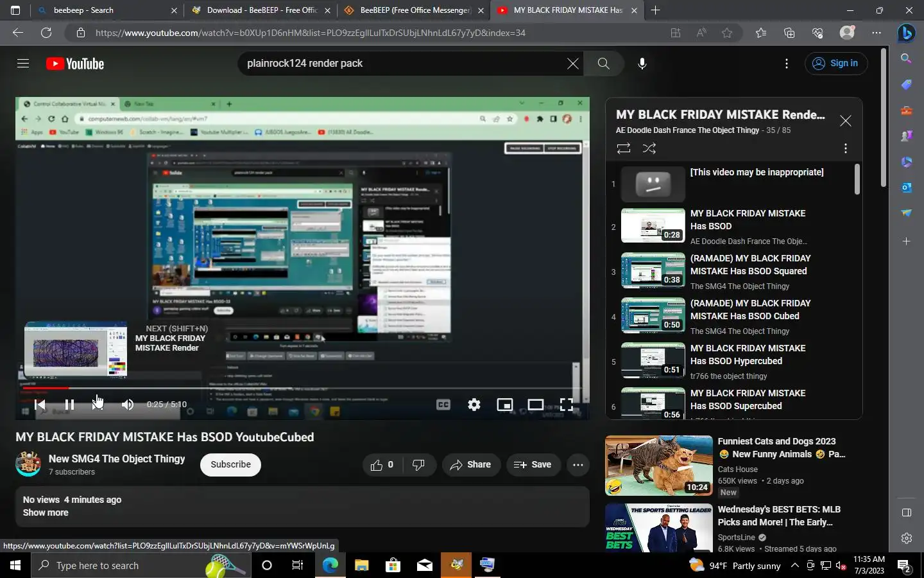Open the playlist title MY BLACK FRIDAY MISTAKE Rende...

(721, 114)
